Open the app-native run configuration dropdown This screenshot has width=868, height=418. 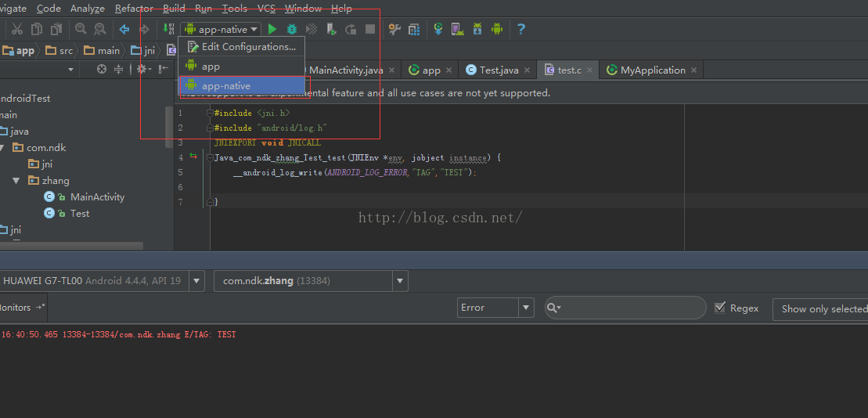[x=222, y=29]
